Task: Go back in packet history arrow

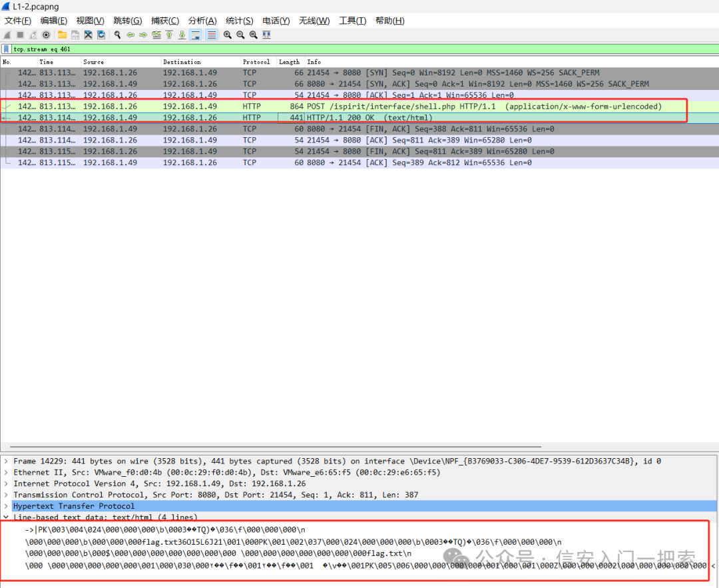Action: (130, 35)
